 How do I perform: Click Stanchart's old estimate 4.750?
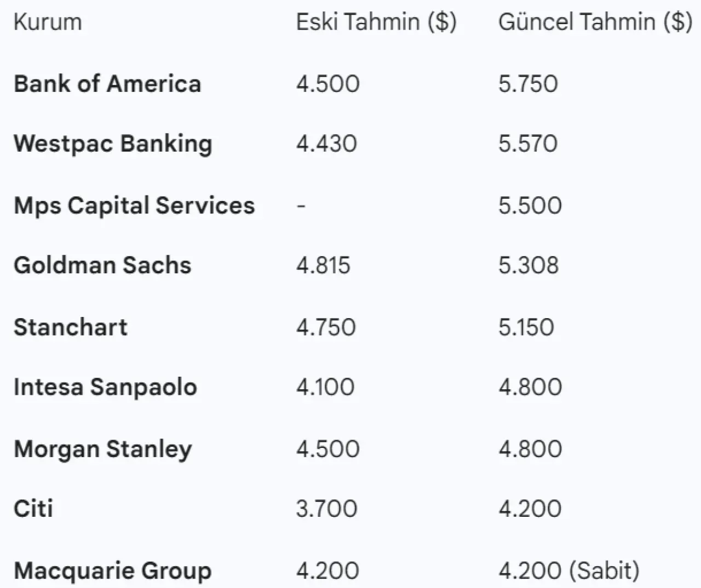point(326,327)
